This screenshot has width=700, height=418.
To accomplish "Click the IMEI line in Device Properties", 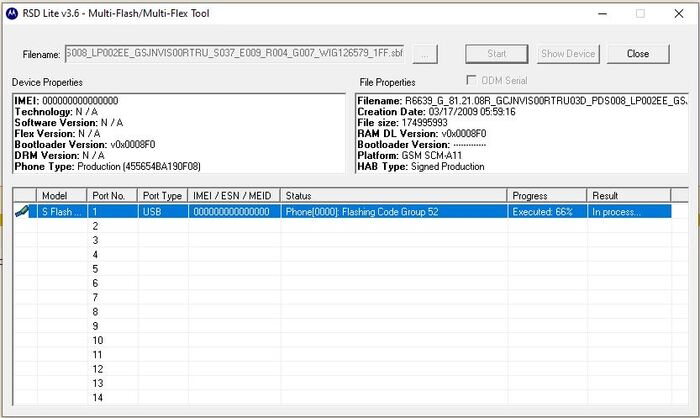I will click(x=66, y=100).
